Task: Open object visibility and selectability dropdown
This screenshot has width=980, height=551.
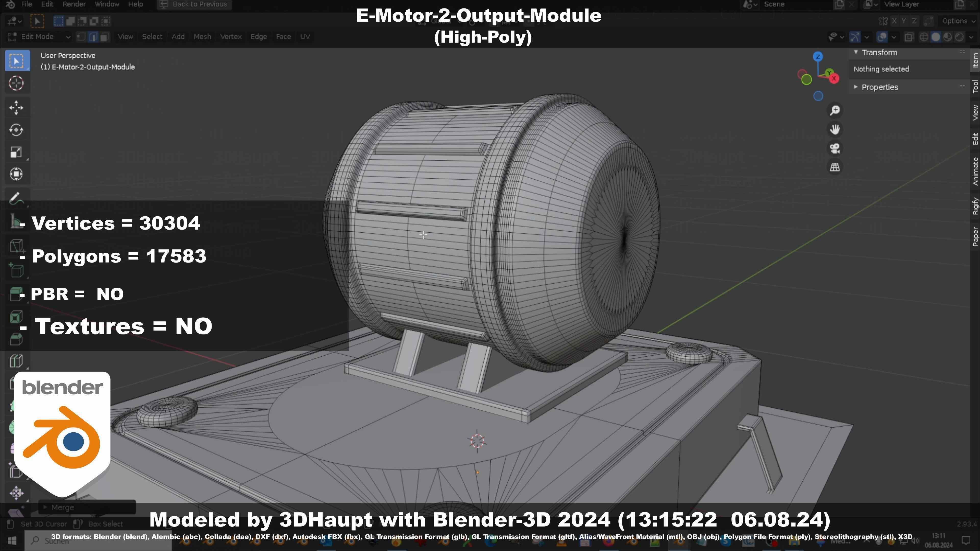Action: (836, 37)
